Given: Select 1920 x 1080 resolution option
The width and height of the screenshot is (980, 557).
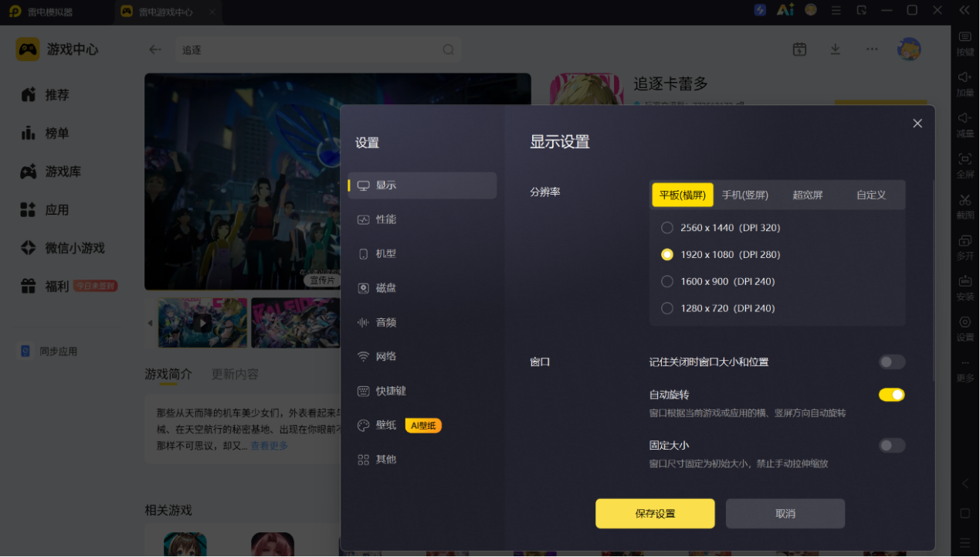Looking at the screenshot, I should tap(721, 254).
